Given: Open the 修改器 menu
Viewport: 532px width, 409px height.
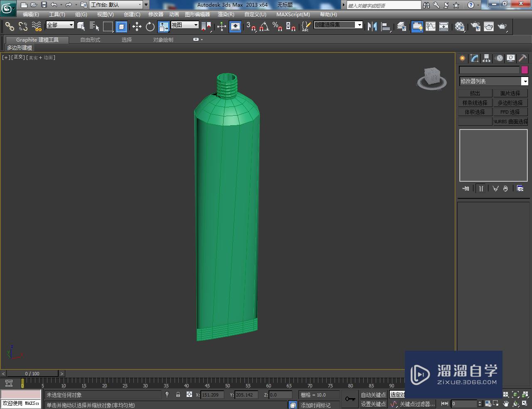Looking at the screenshot, I should 156,14.
